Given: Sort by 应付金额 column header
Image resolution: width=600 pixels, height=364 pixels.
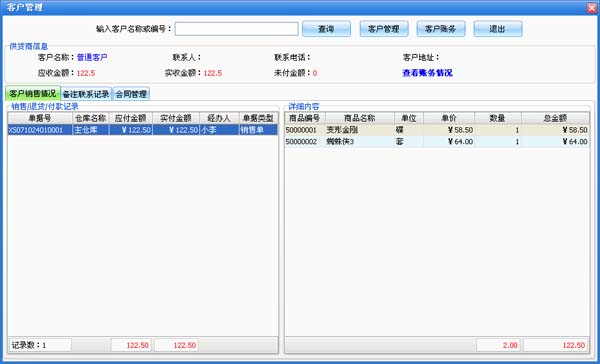Looking at the screenshot, I should click(x=131, y=118).
